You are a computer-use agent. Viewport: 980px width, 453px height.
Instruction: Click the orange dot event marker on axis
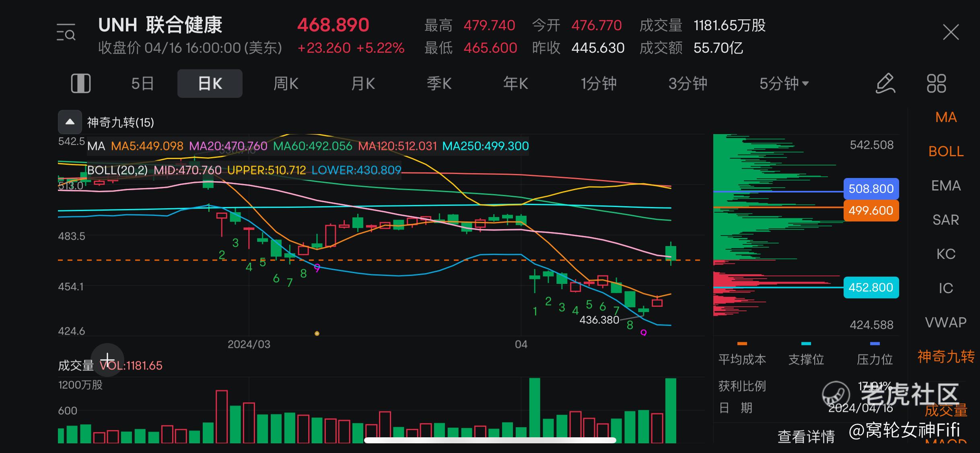[317, 333]
